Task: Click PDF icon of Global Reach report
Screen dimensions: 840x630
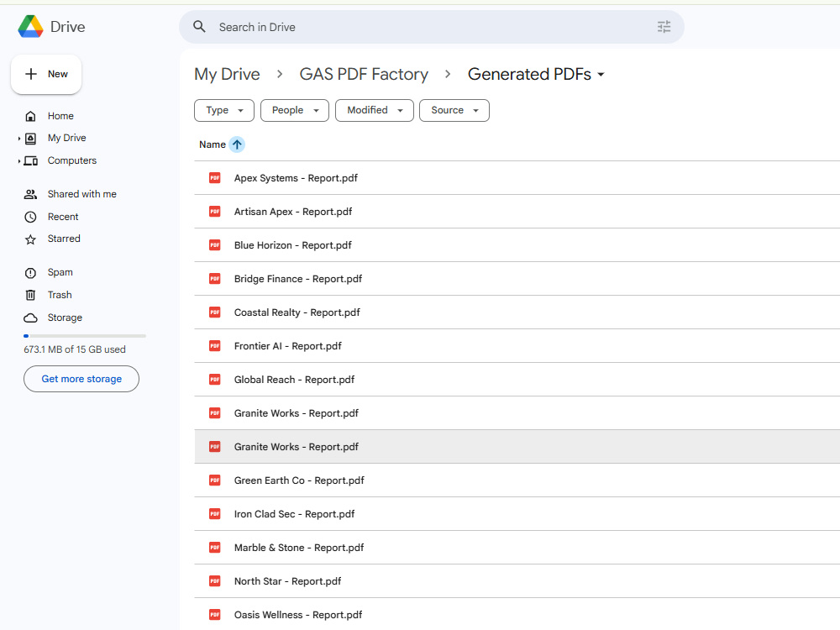Action: point(215,380)
